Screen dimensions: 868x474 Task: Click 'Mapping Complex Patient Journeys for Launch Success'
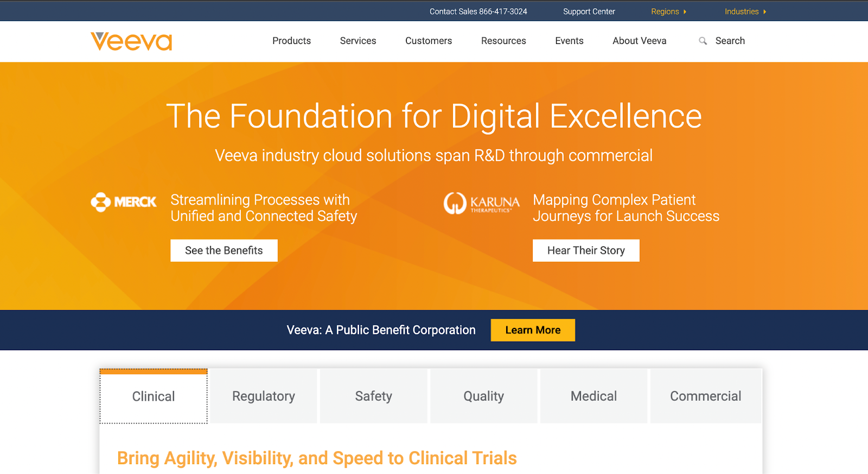[626, 208]
